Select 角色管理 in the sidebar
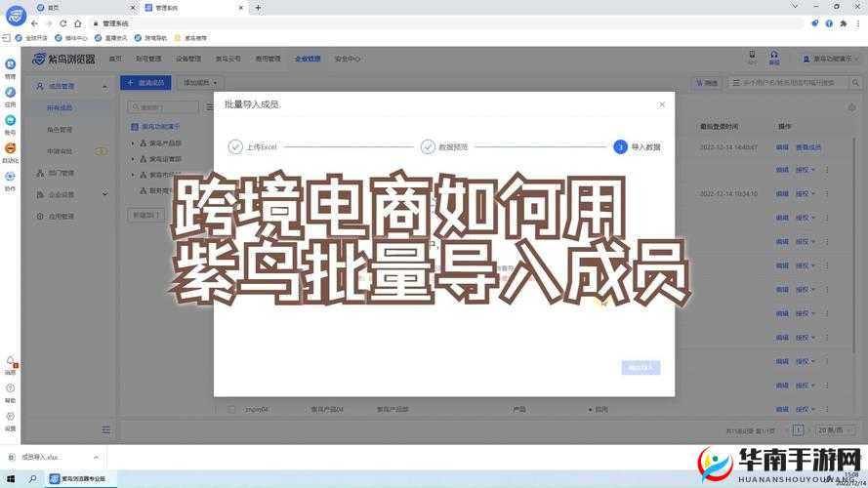Viewport: 868px width, 488px height. (60, 130)
